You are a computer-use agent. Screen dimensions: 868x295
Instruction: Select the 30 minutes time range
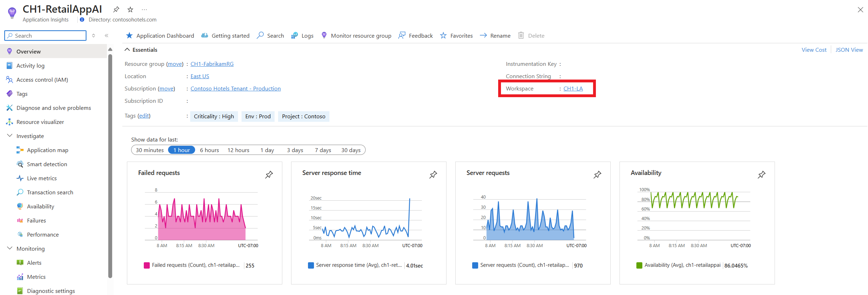tap(150, 150)
